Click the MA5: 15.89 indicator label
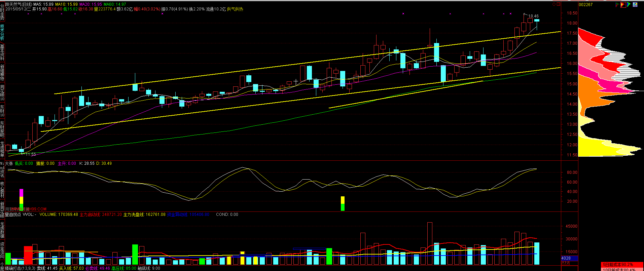The height and width of the screenshot is (271, 644). 44,4
